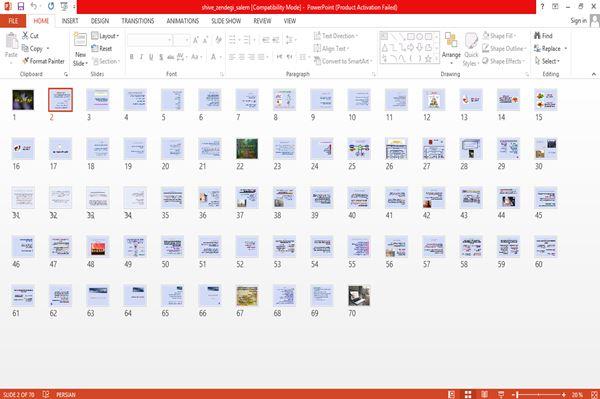Click the Cut scissors command
600x399 pixels.
click(x=30, y=36)
